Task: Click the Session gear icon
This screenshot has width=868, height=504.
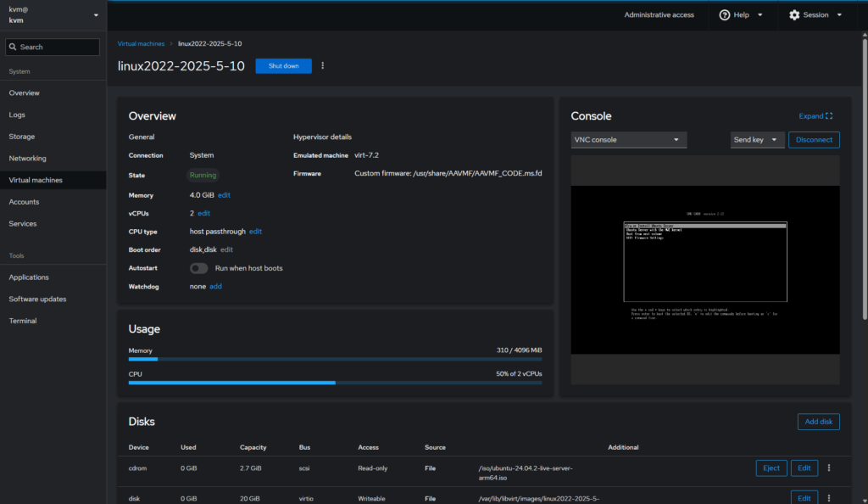Action: pyautogui.click(x=794, y=14)
